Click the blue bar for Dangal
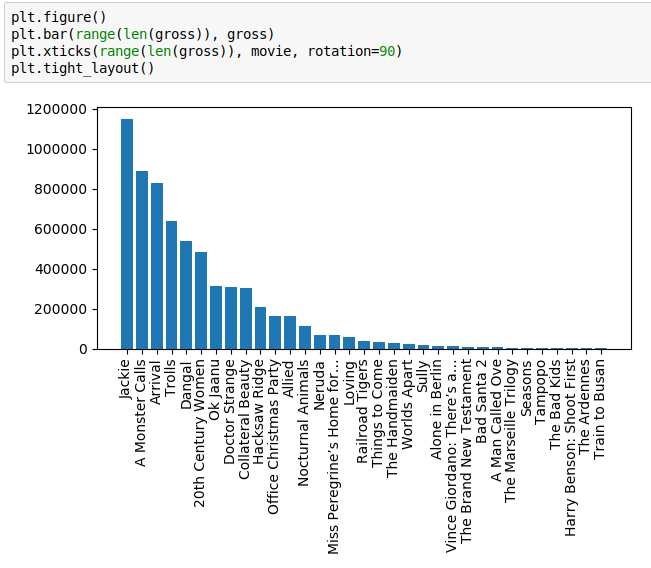Screen dimensions: 651x568 [x=186, y=295]
